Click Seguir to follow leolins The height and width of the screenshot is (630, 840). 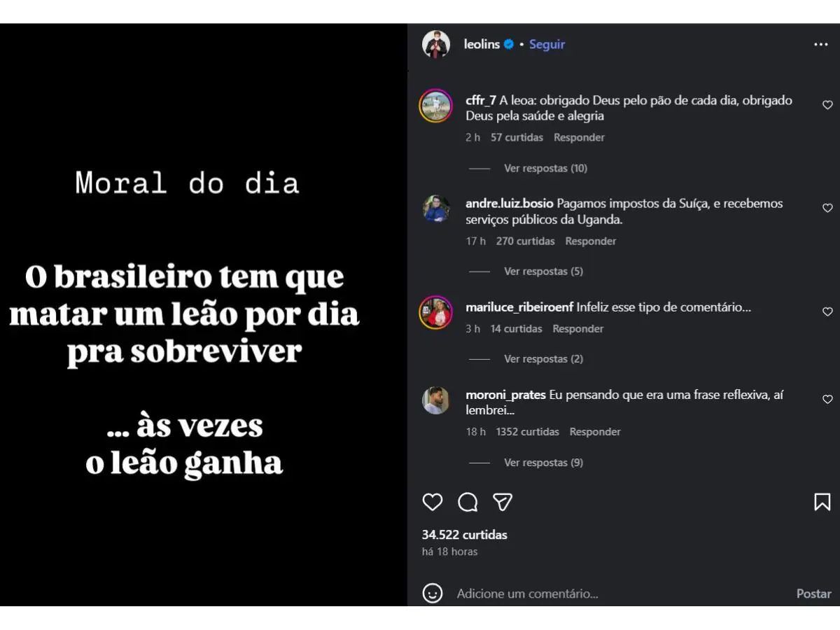[x=547, y=44]
